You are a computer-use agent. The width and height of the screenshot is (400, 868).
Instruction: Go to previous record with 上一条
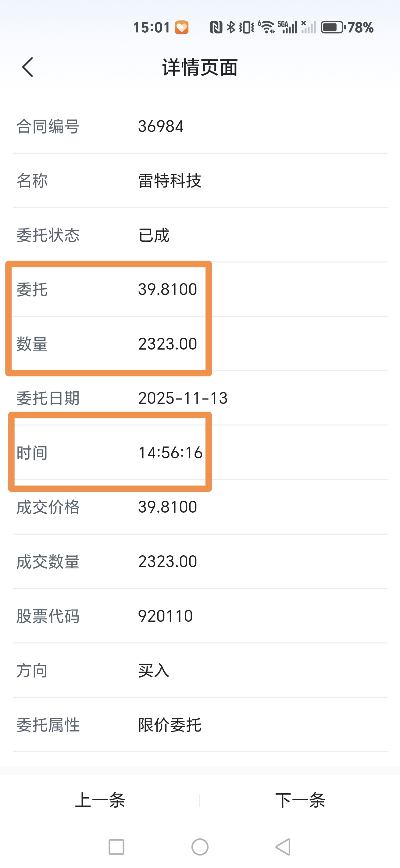(100, 800)
